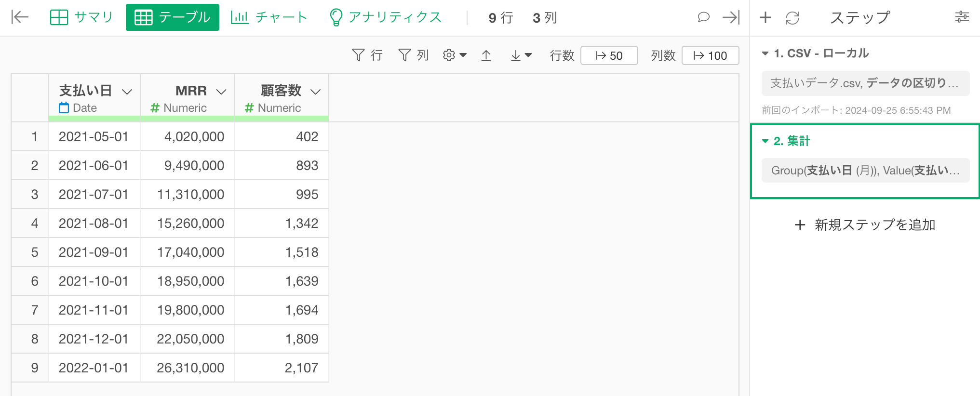Open the download arrow dropdown

521,55
